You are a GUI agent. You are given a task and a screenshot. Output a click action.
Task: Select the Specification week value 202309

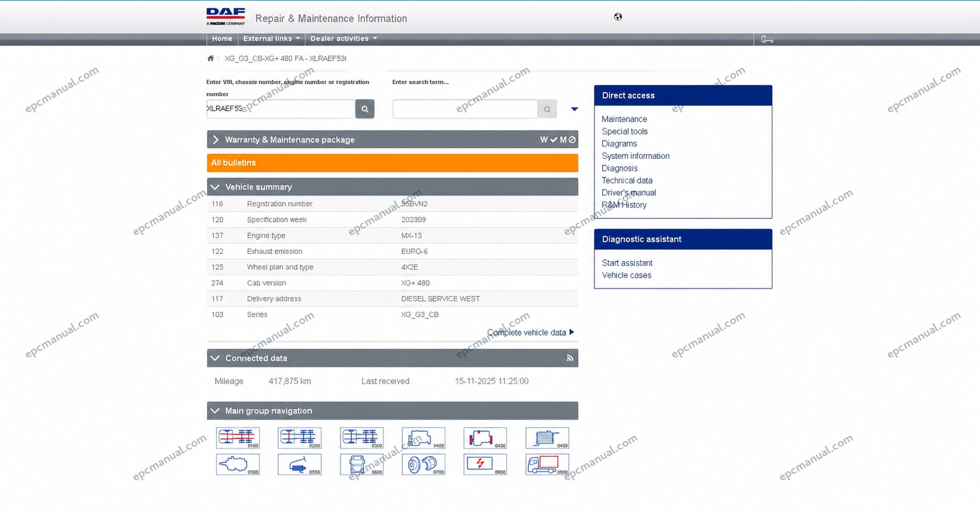click(413, 220)
